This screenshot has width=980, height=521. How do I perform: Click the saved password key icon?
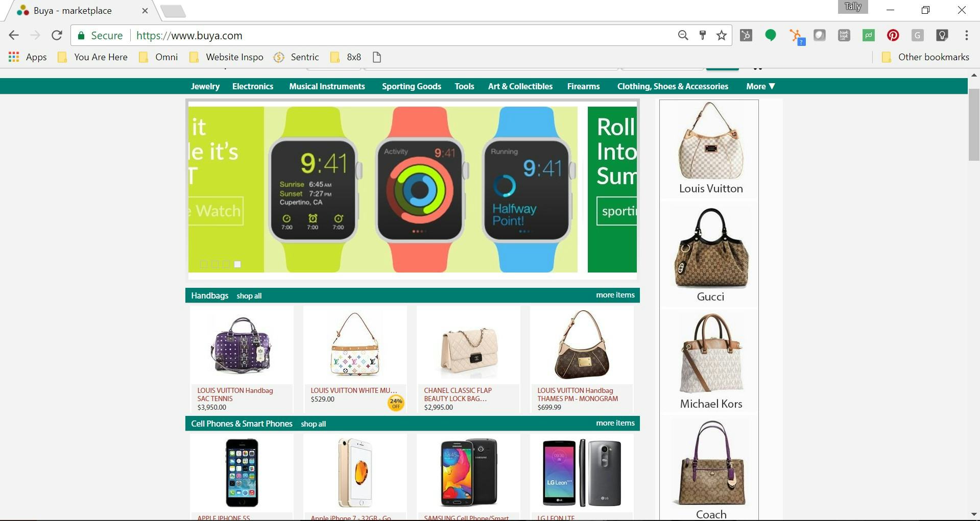pyautogui.click(x=702, y=35)
